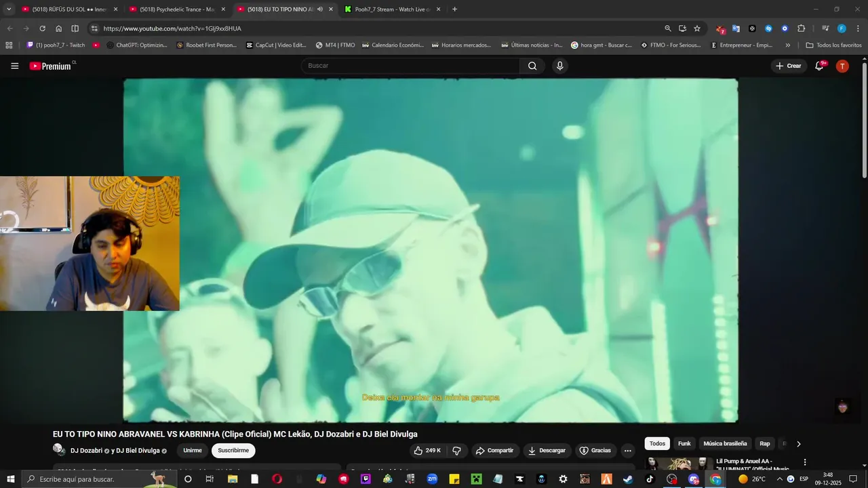The image size is (868, 488).
Task: Open Chrome three-dot menu
Action: [856, 28]
